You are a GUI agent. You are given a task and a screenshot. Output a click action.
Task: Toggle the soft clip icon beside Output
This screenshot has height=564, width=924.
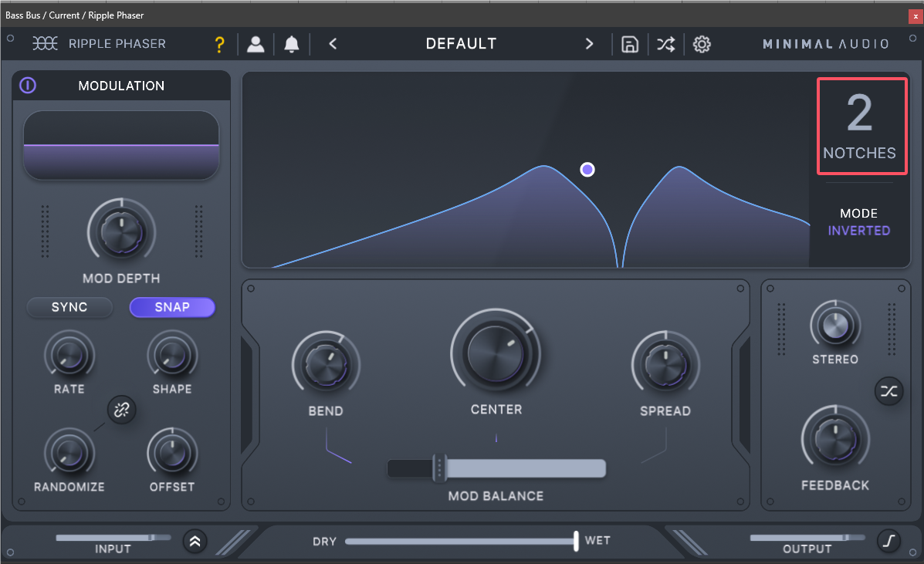point(888,542)
